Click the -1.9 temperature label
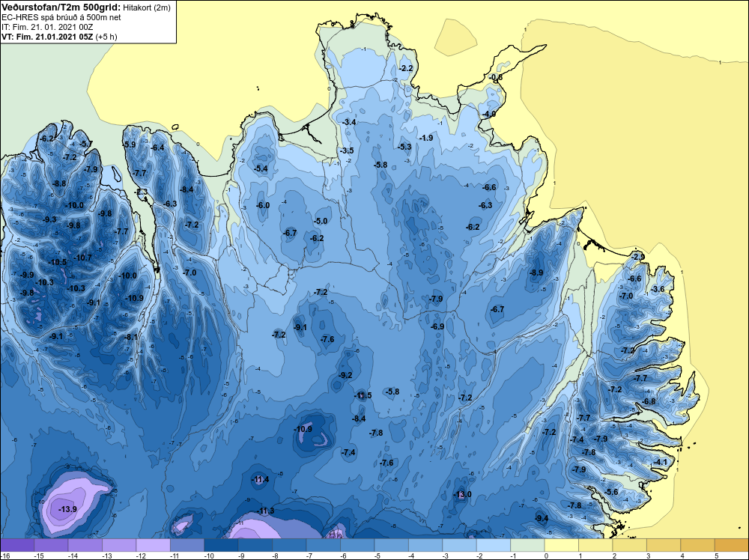749x560 pixels. coord(426,138)
